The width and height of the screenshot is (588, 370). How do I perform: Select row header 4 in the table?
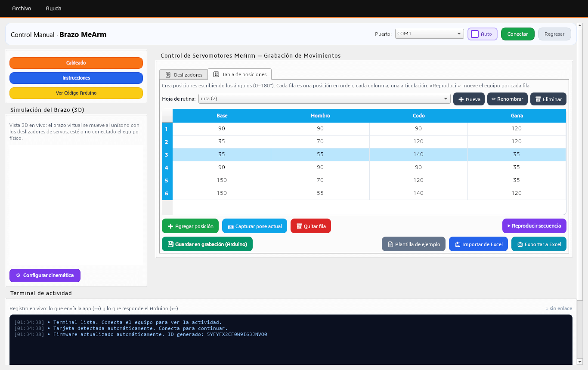pos(167,167)
